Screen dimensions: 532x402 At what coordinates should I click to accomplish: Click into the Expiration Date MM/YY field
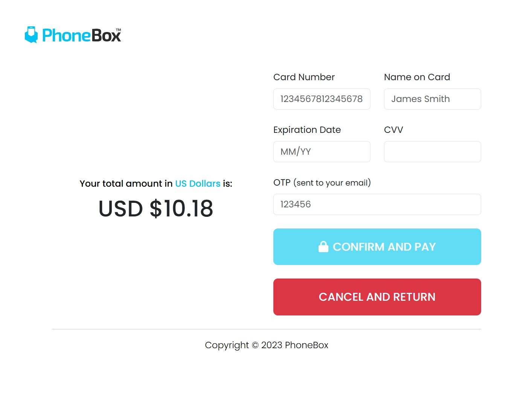coord(322,152)
